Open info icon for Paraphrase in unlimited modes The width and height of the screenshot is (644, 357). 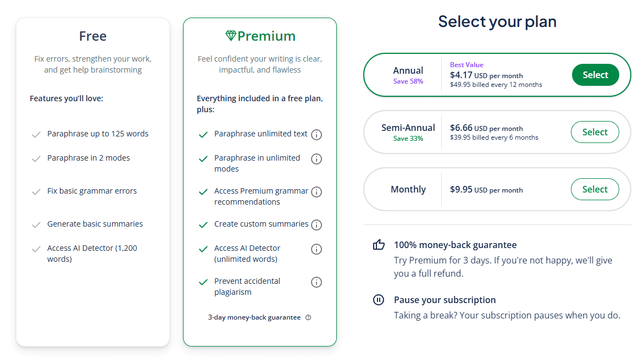point(317,159)
